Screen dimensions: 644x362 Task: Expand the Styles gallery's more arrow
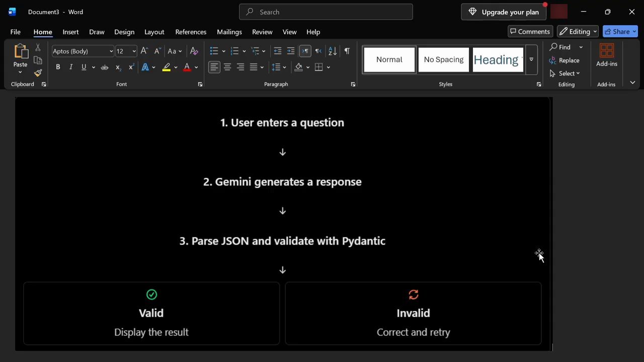tap(531, 59)
